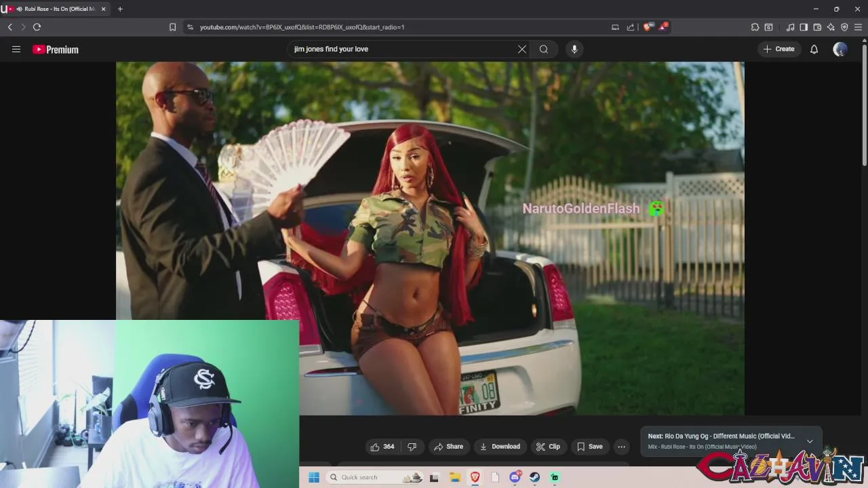Open File Explorer from taskbar
This screenshot has width=868, height=488.
pos(455,477)
